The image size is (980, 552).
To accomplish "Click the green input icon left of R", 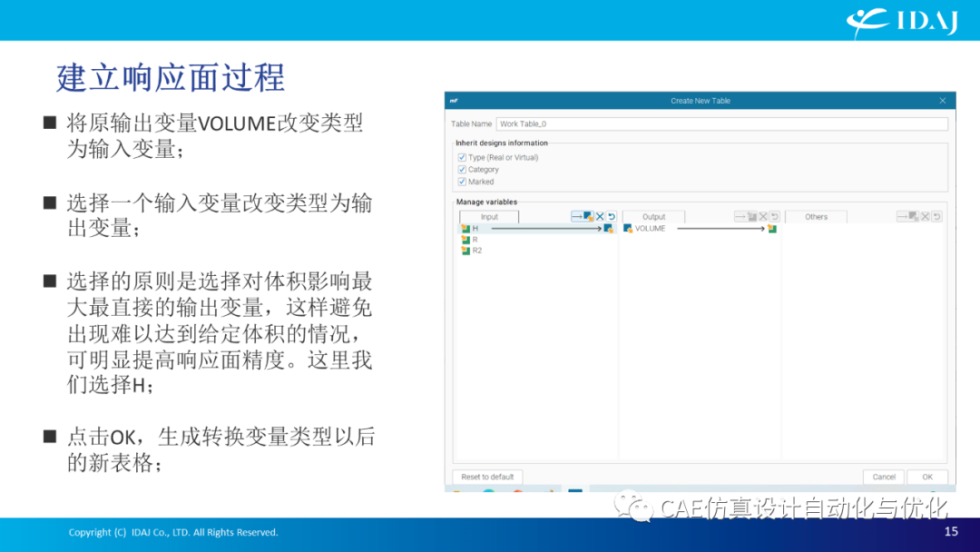I will 465,240.
